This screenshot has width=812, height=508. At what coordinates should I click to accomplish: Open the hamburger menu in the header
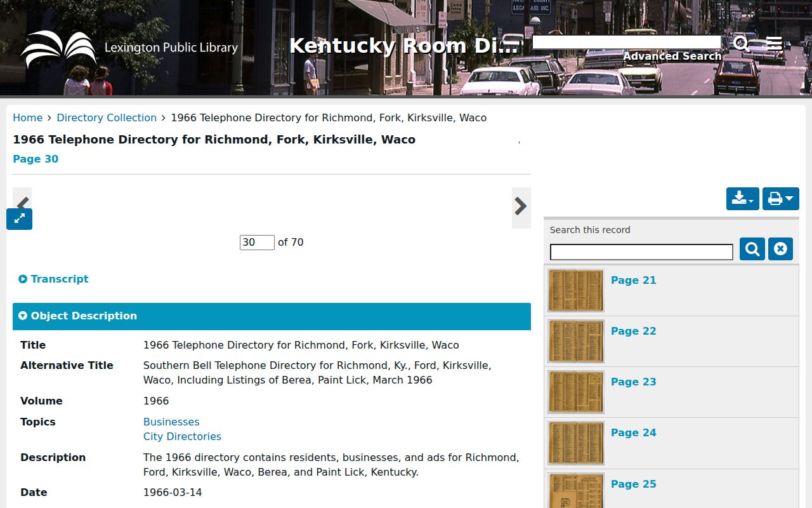pyautogui.click(x=774, y=44)
